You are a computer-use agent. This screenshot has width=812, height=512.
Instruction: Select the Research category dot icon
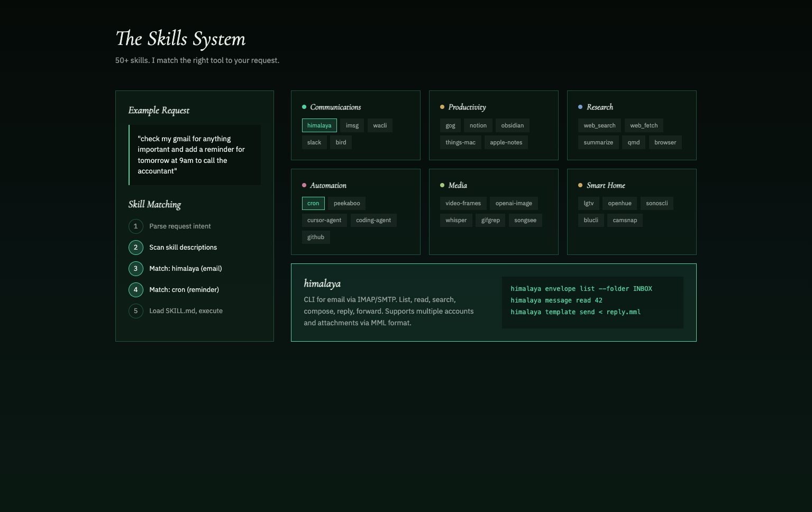(x=580, y=106)
